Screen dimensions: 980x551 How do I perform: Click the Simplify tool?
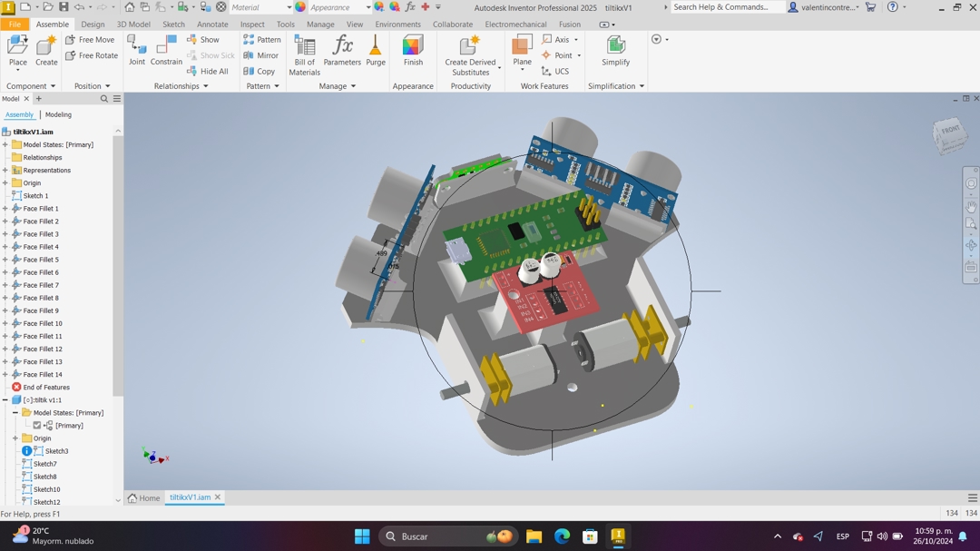(615, 50)
